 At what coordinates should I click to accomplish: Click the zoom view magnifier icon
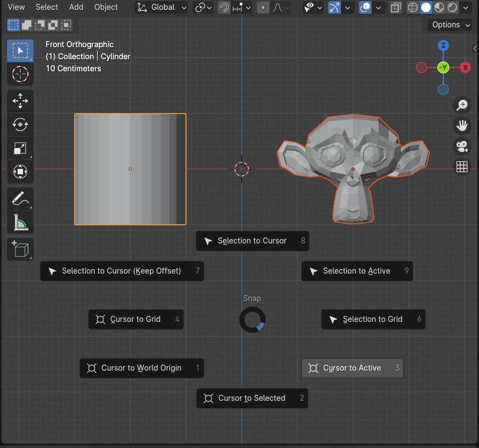tap(462, 105)
